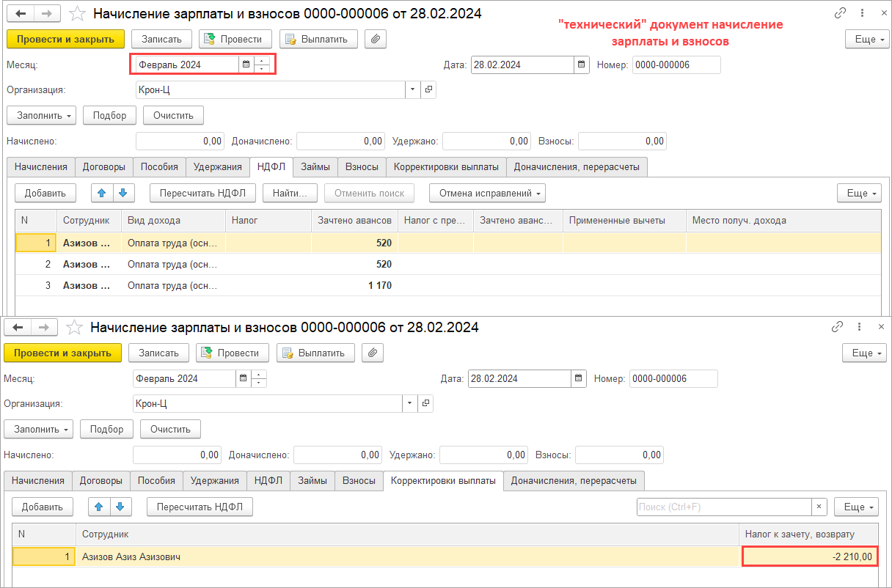The width and height of the screenshot is (892, 588).
Task: Add upper window document to favorites via star
Action: 76,14
